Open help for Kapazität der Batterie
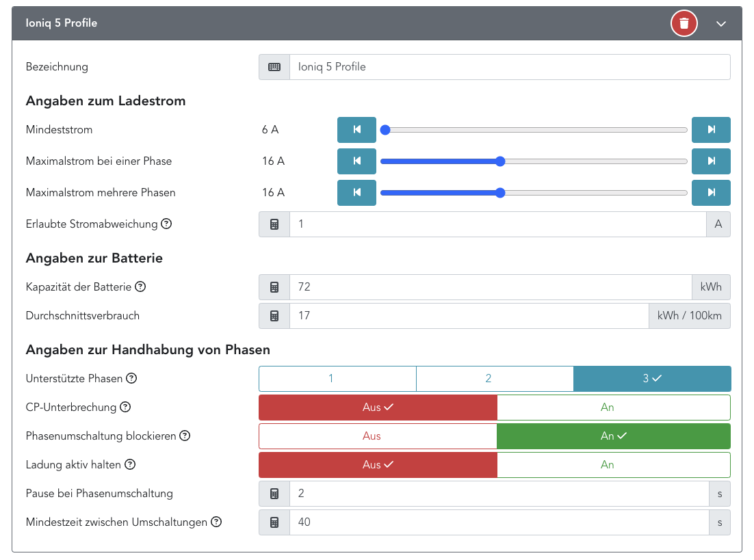This screenshot has height=560, width=754. (x=140, y=286)
